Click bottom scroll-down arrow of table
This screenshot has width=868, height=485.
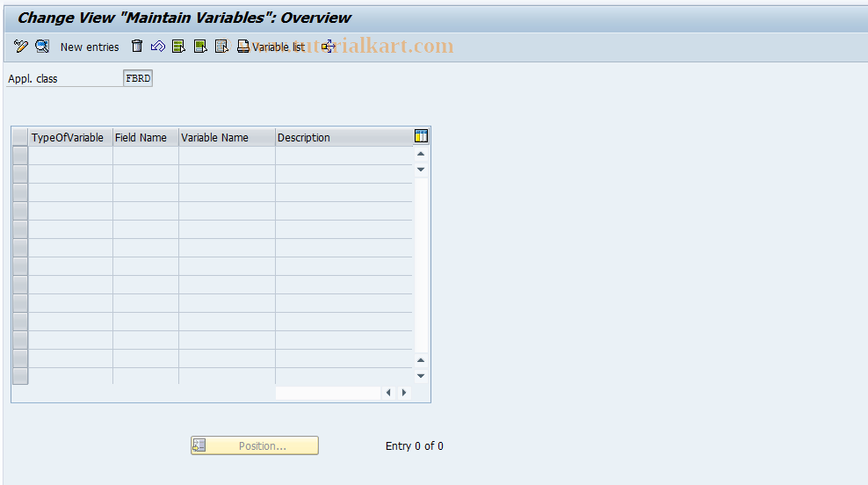421,376
